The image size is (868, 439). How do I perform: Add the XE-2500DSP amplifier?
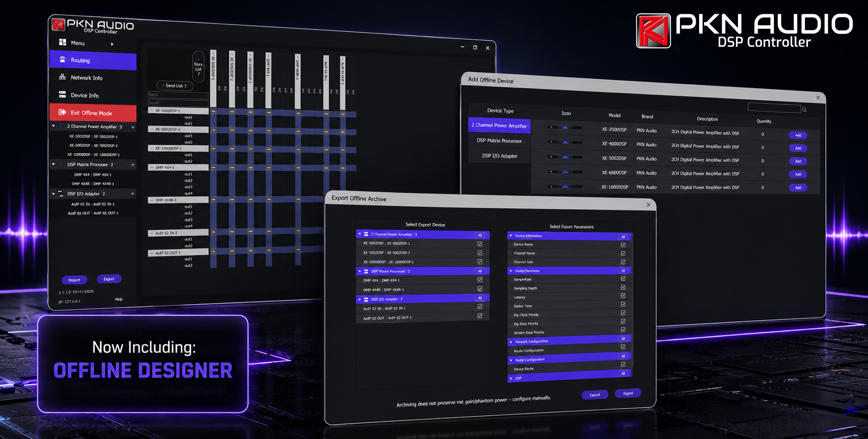(798, 135)
